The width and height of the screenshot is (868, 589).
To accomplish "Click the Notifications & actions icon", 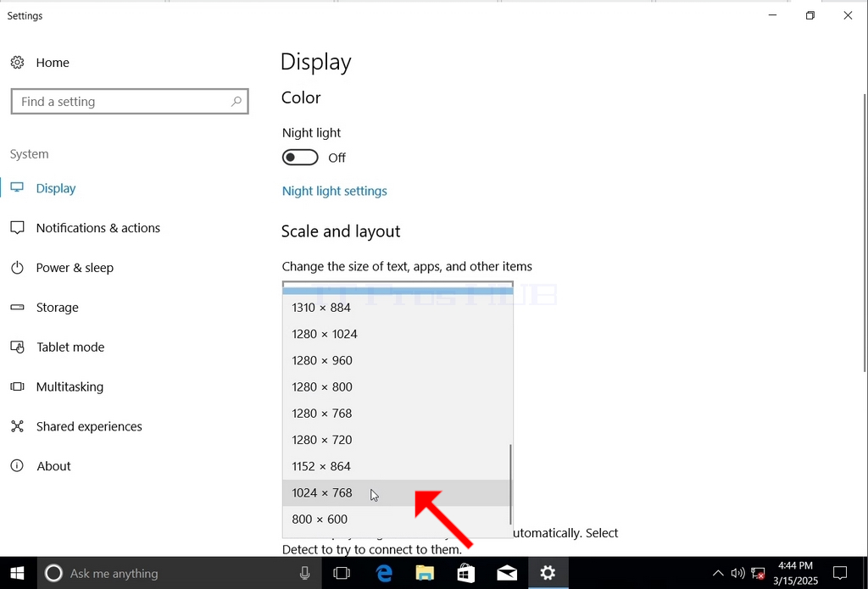I will tap(17, 228).
